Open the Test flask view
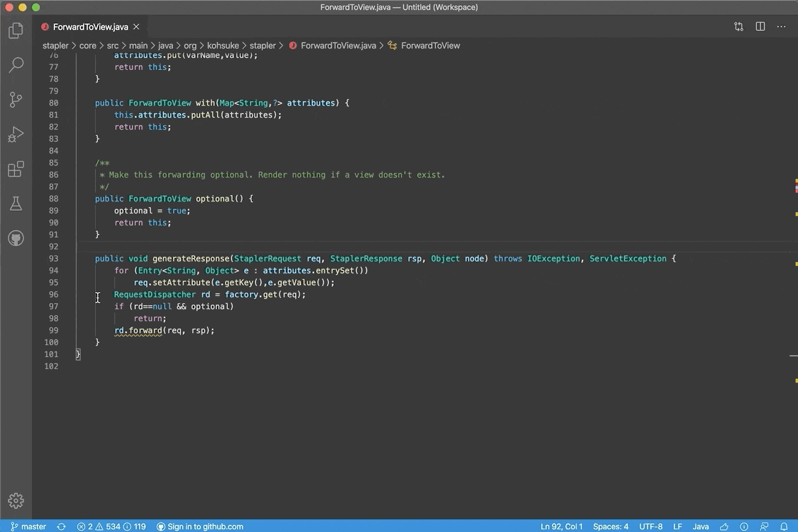This screenshot has height=532, width=798. pos(16,203)
